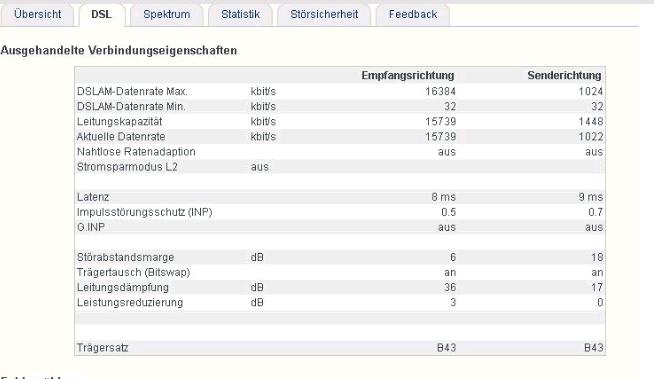Select the Leitungsdämpfung row label

[x=123, y=287]
